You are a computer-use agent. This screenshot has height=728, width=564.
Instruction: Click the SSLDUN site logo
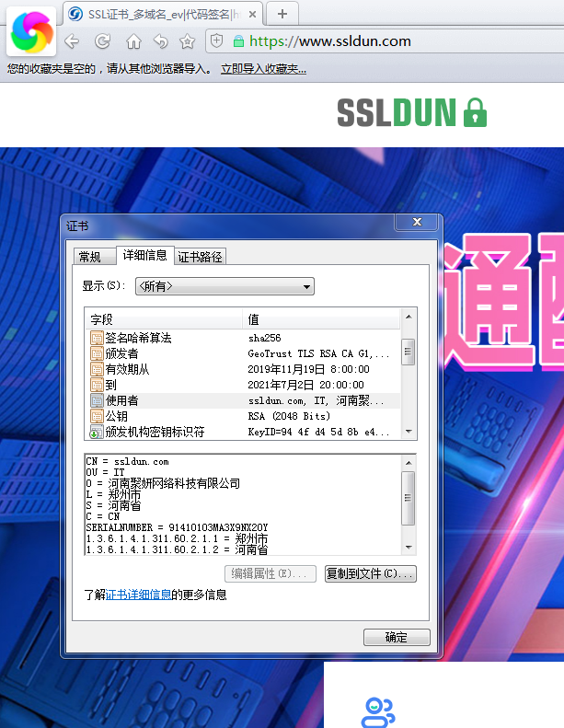click(x=412, y=112)
